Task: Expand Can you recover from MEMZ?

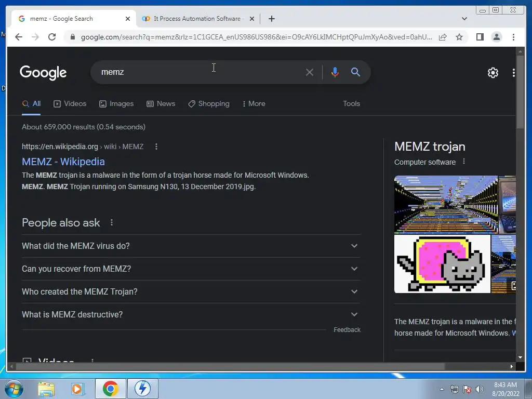Action: tap(191, 269)
